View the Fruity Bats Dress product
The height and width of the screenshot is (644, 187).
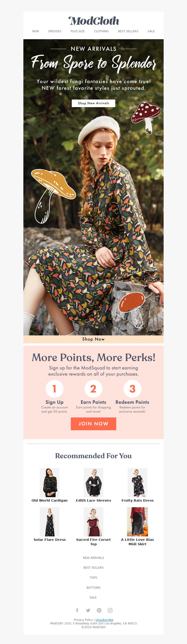tap(137, 482)
